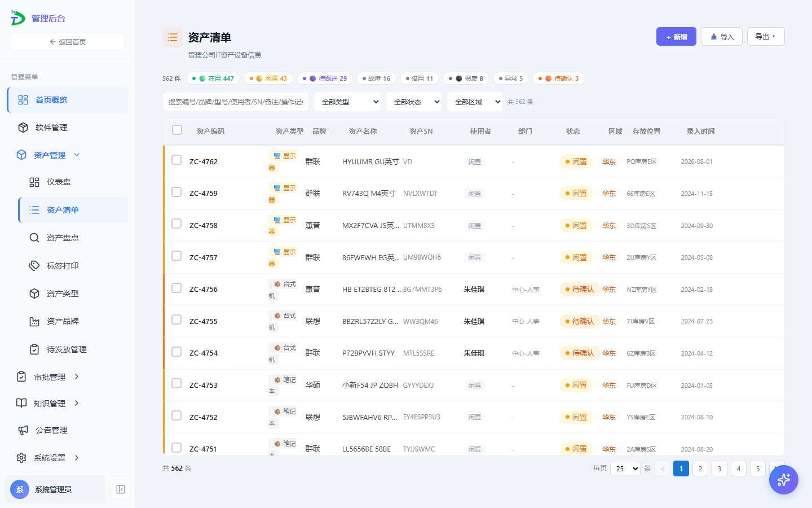Viewport: 812px width, 508px height.
Task: Expand the 审批管理 menu chevron
Action: pos(77,376)
